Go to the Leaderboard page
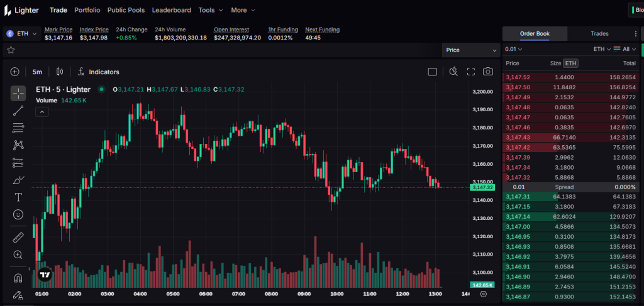The height and width of the screenshot is (306, 644). [x=171, y=10]
